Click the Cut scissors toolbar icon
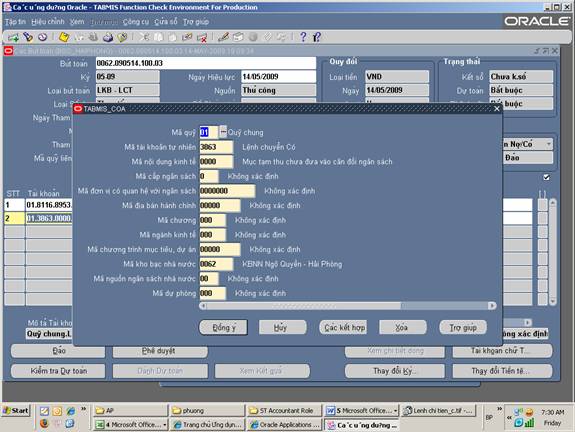The image size is (575, 432). click(144, 37)
